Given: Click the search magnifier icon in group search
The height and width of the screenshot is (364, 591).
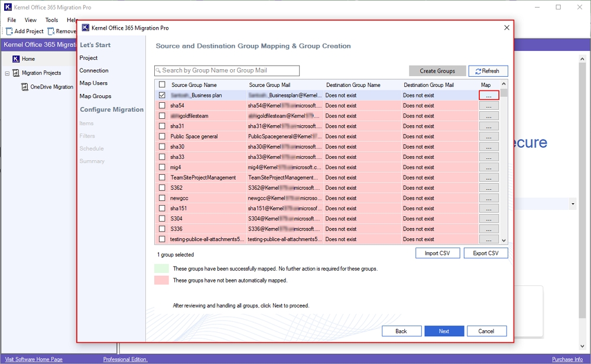Looking at the screenshot, I should coord(158,71).
